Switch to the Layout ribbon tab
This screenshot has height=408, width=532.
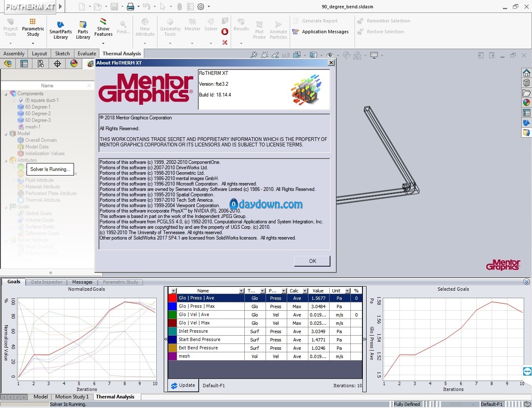click(39, 54)
